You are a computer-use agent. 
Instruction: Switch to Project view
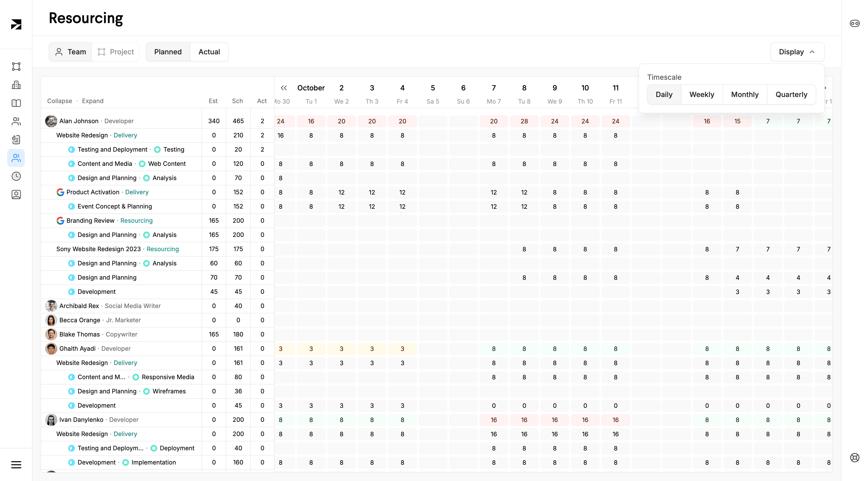click(x=115, y=52)
